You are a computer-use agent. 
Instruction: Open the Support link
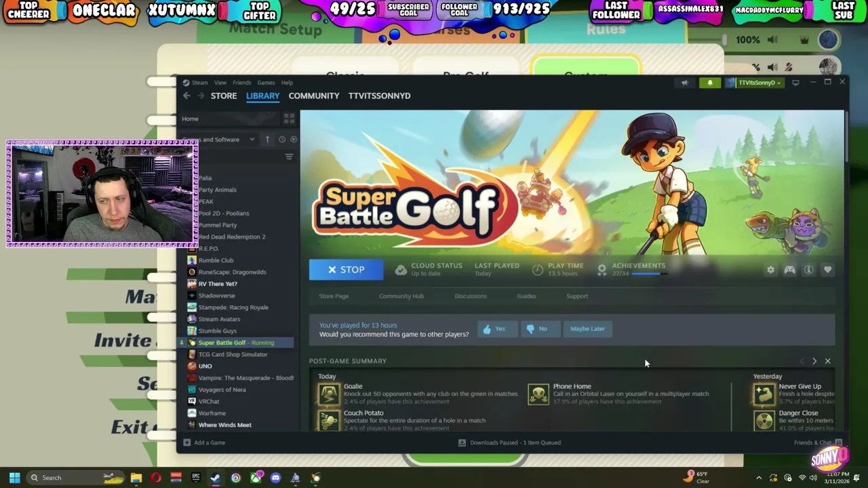(x=577, y=296)
